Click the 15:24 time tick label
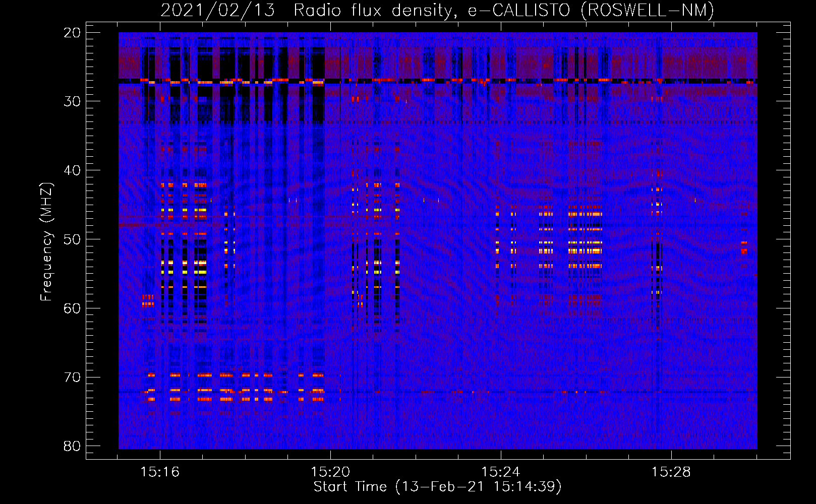 (501, 472)
